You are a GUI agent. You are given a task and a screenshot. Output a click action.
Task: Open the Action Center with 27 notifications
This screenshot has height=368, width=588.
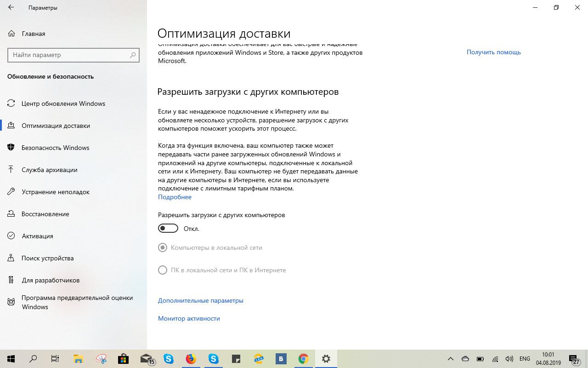coord(574,359)
